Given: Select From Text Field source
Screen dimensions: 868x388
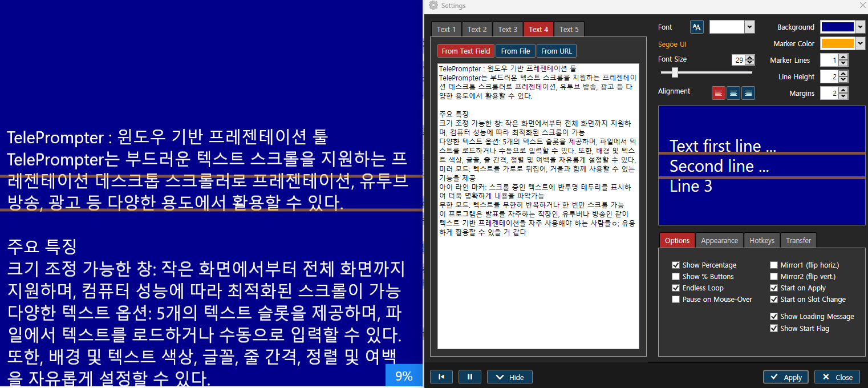Looking at the screenshot, I should 466,51.
